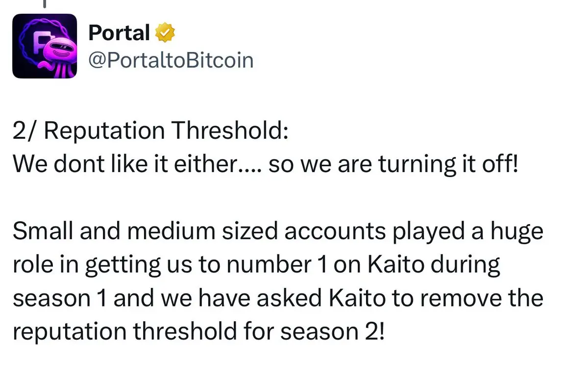
Task: Click the gold verified badge
Action: point(165,33)
